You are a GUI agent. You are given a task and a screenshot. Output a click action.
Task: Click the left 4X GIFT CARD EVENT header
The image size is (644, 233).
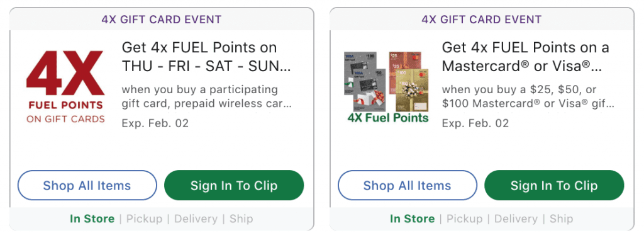pyautogui.click(x=162, y=20)
